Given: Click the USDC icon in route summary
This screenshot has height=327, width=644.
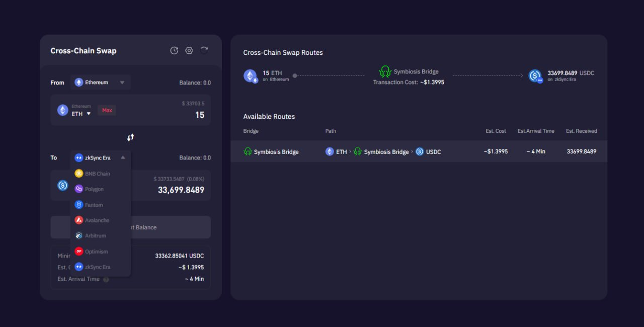Looking at the screenshot, I should click(535, 76).
